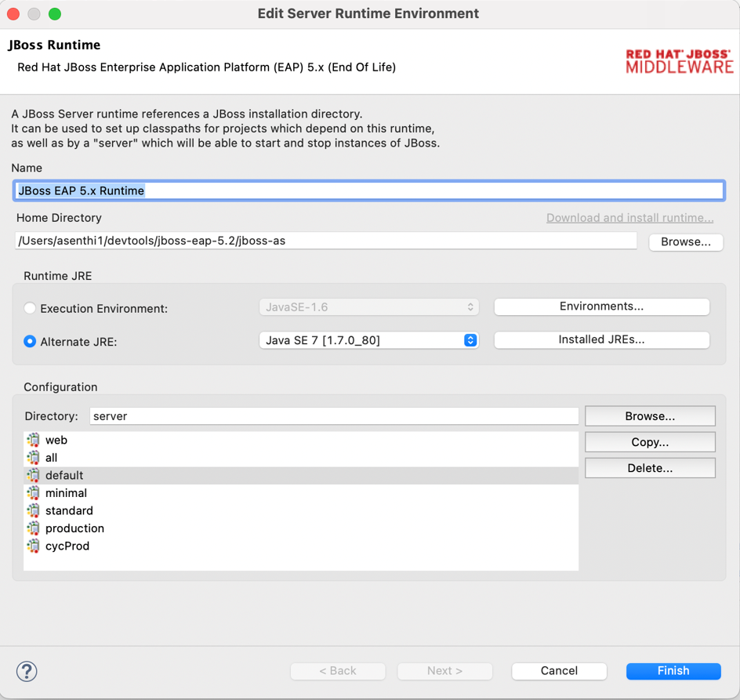Browse for the Home Directory
740x700 pixels.
pos(686,242)
